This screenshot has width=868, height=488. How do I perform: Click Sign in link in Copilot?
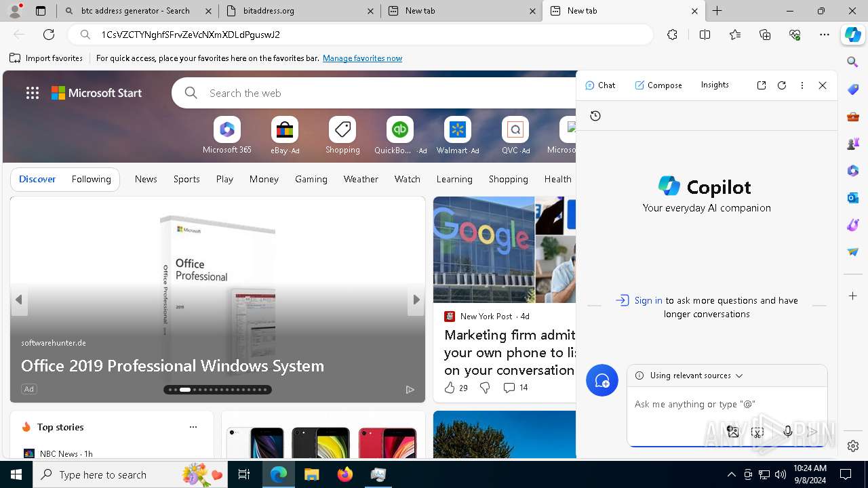(x=648, y=300)
